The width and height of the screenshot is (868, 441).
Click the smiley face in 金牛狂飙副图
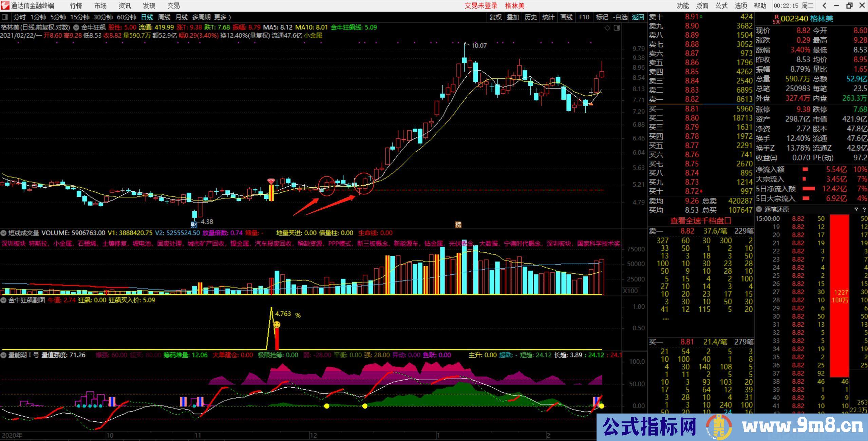click(277, 325)
